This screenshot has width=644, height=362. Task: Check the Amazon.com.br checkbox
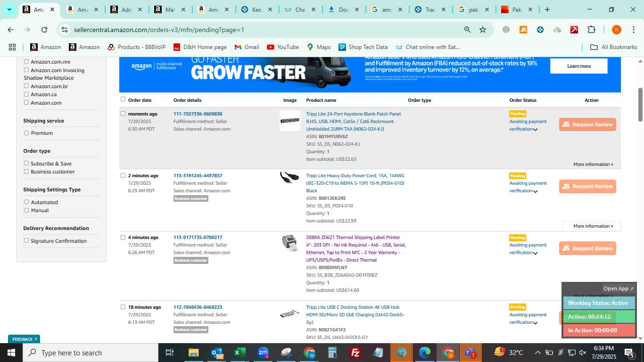[26, 86]
